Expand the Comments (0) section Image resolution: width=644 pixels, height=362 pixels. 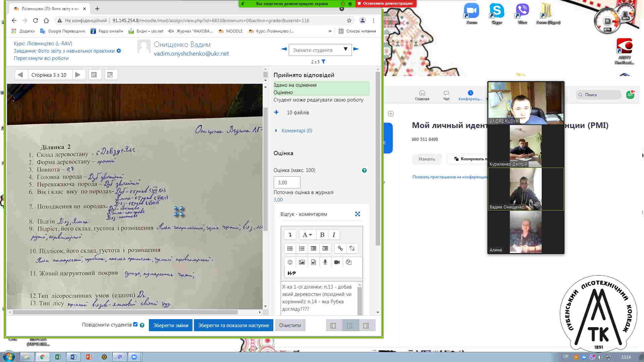294,131
